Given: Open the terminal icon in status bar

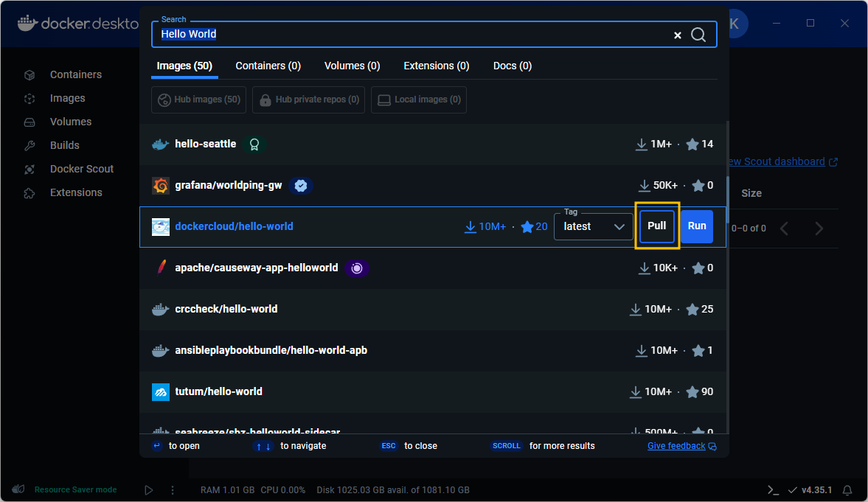Looking at the screenshot, I should coord(773,490).
